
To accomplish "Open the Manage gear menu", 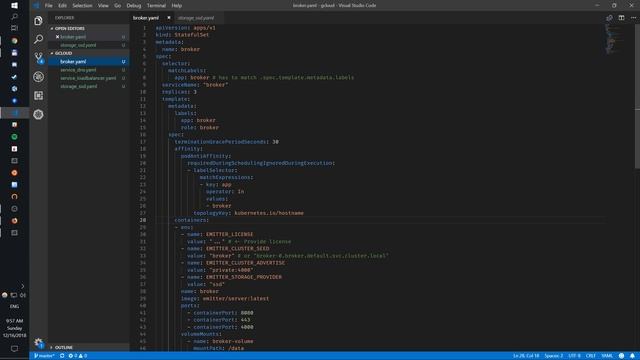I will [38, 342].
